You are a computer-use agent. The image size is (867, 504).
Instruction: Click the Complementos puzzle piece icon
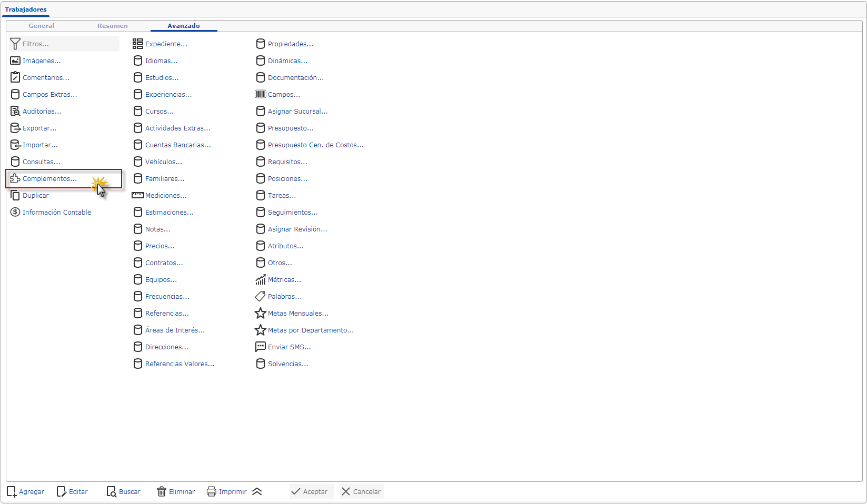[x=15, y=179]
